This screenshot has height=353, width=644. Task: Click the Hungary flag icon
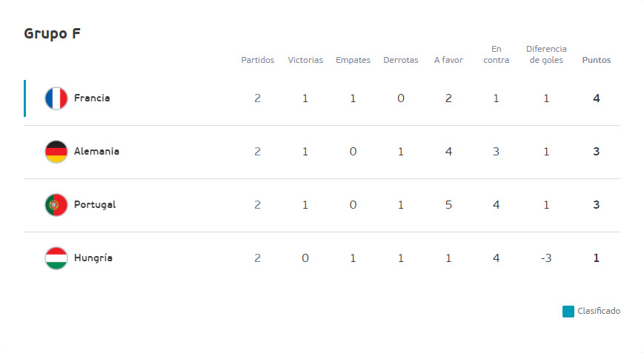point(56,258)
